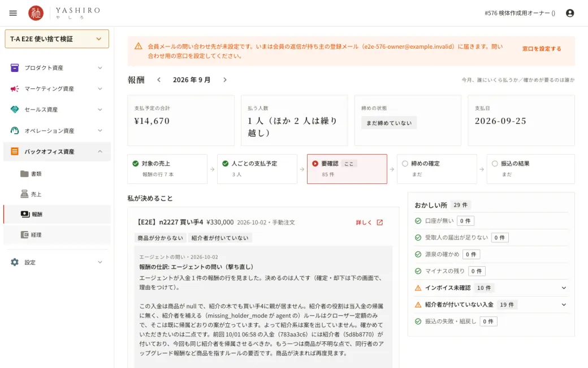588x368 pixels.
Task: Click the 2026 年 9 月 month label
Action: [x=192, y=80]
